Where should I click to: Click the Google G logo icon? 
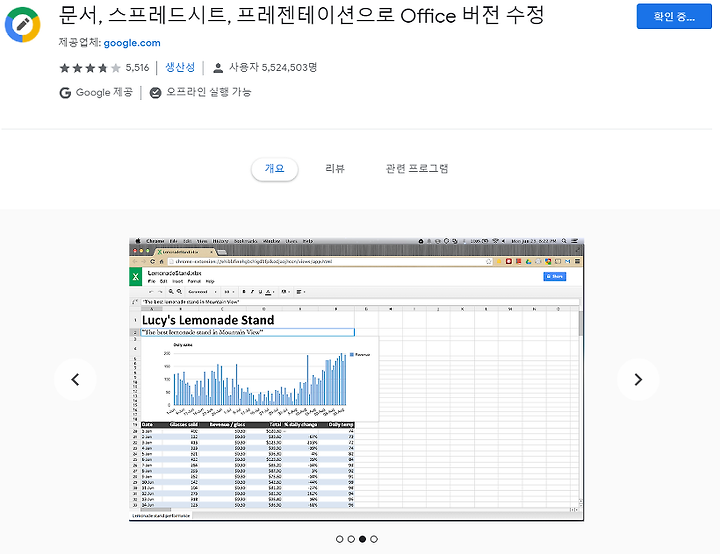coord(65,93)
